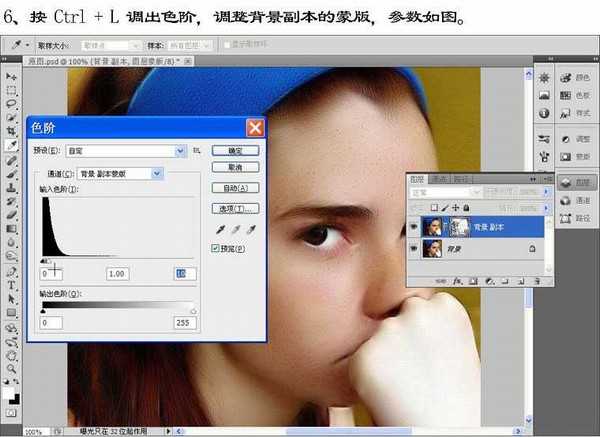Click the 确定 (OK) button
This screenshot has height=437, width=600.
[x=237, y=151]
